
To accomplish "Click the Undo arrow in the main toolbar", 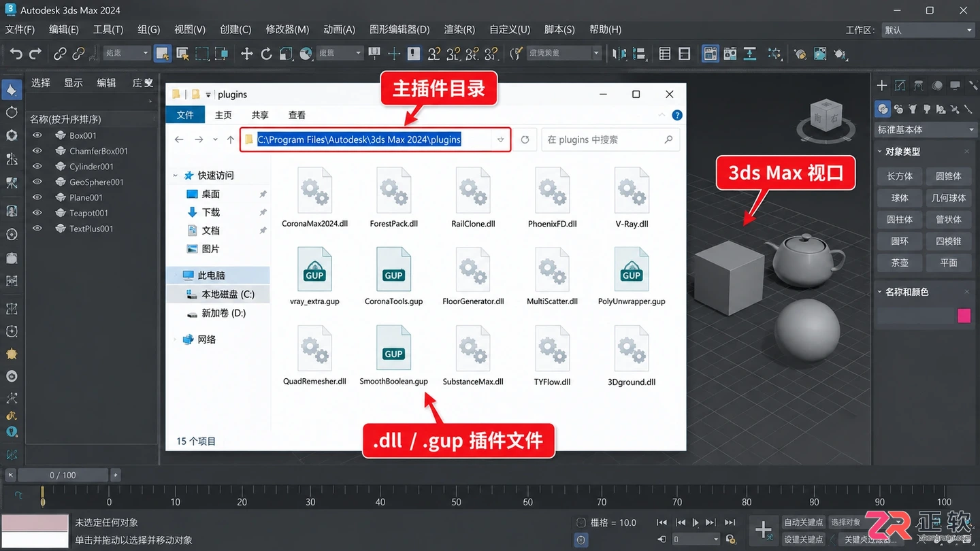I will 16,53.
